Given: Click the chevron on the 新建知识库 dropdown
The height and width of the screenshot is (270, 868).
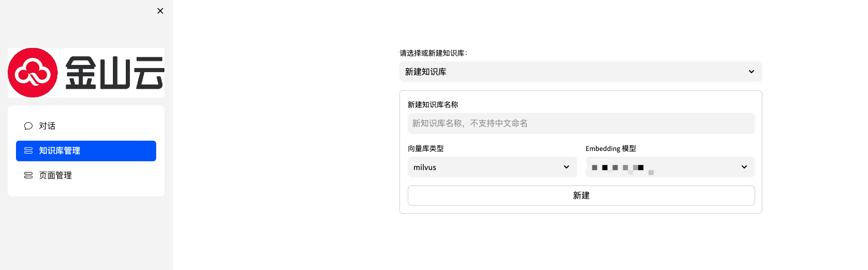Looking at the screenshot, I should click(x=751, y=72).
